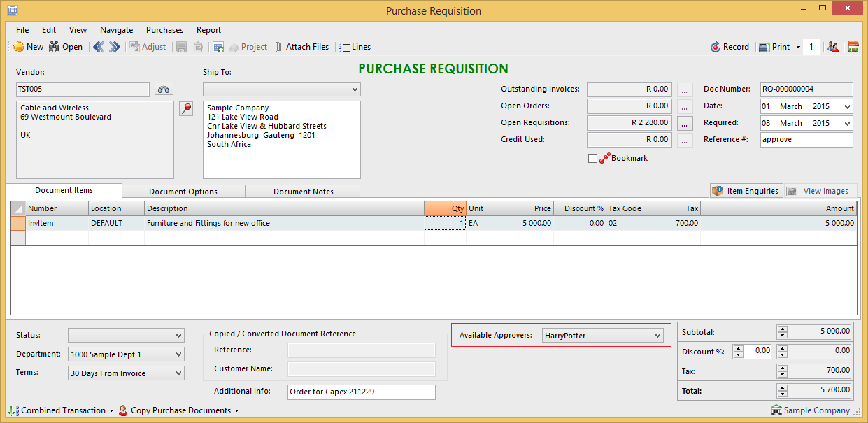
Task: Click the Additional Info text field
Action: (361, 392)
